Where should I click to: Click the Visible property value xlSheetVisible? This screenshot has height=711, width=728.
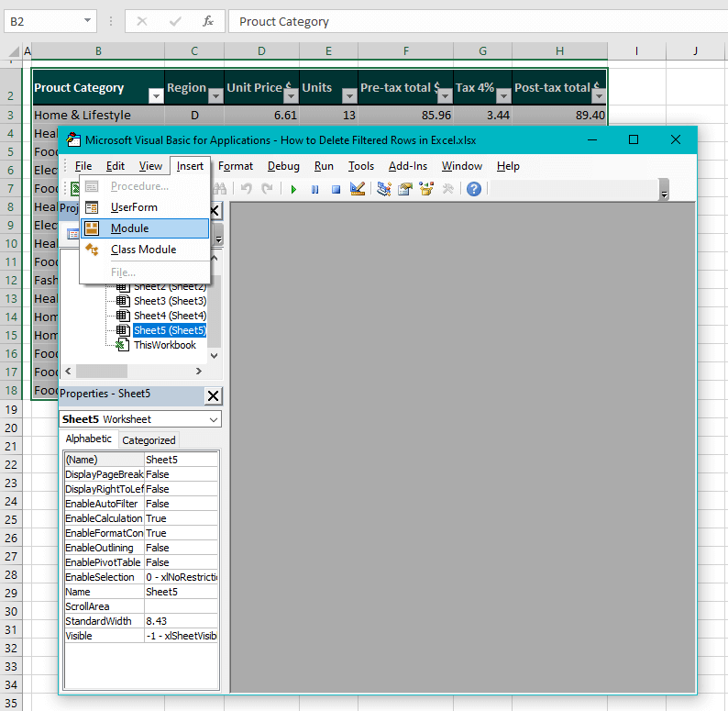[x=181, y=636]
